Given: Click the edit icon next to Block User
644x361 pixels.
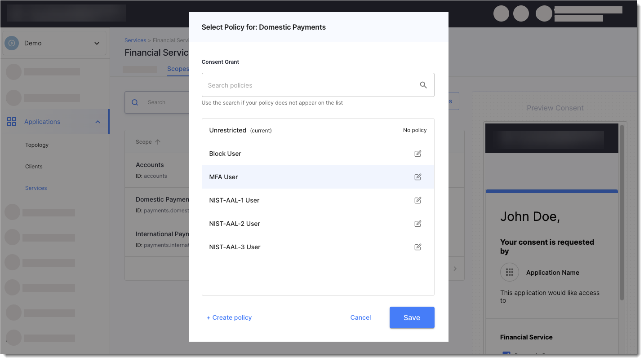Looking at the screenshot, I should (x=417, y=154).
